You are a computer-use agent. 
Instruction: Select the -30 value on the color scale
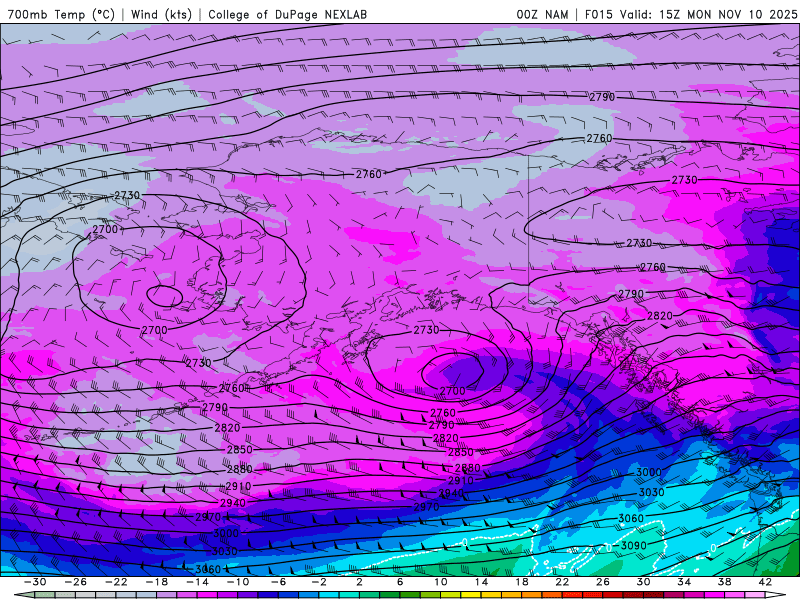[35, 582]
